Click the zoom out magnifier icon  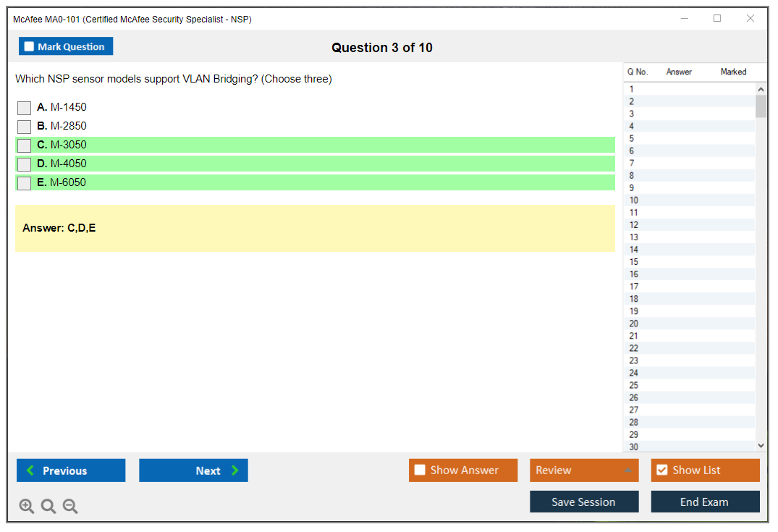click(x=70, y=507)
